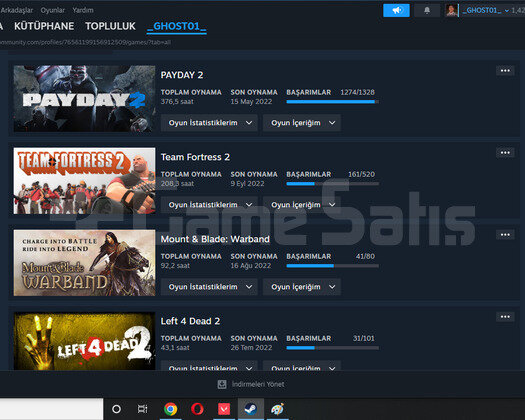The width and height of the screenshot is (525, 420).
Task: Click the profile URL address bar
Action: pos(85,43)
